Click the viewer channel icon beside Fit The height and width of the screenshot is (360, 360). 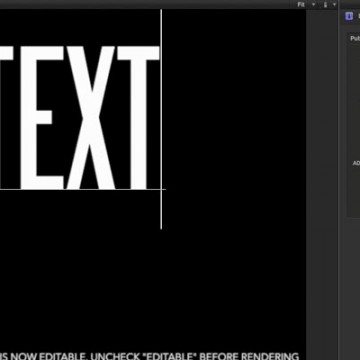[326, 5]
